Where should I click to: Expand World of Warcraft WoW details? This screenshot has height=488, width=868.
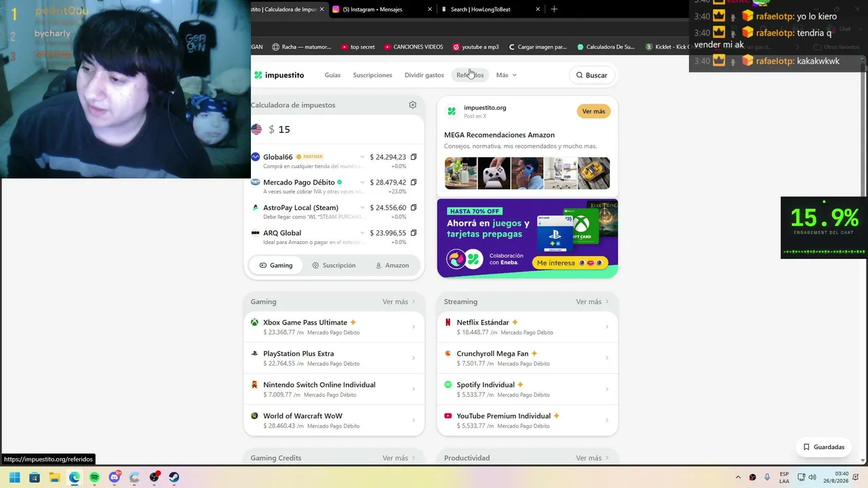click(414, 420)
